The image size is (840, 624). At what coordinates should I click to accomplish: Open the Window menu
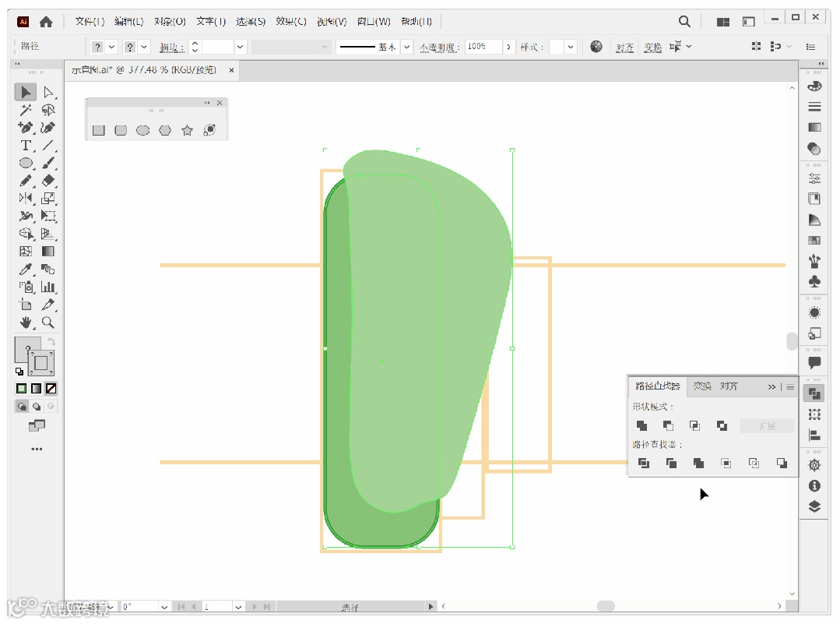374,22
